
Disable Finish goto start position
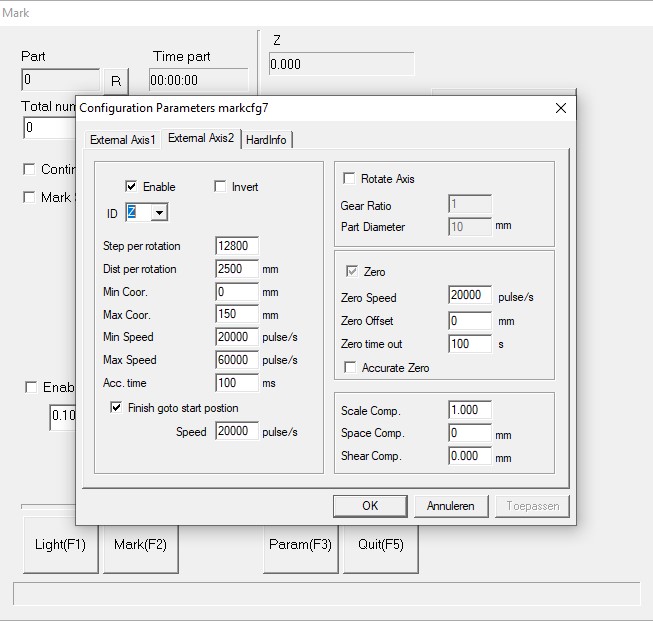click(117, 408)
